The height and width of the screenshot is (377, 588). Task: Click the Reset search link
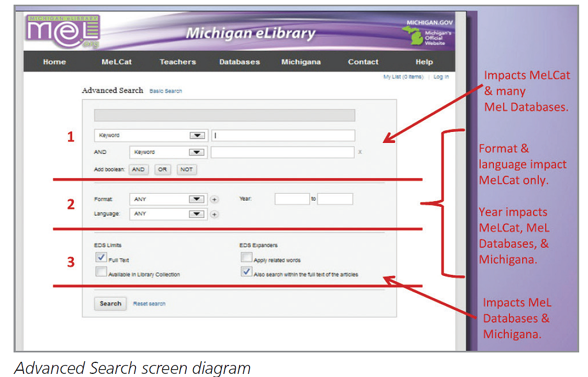click(149, 304)
